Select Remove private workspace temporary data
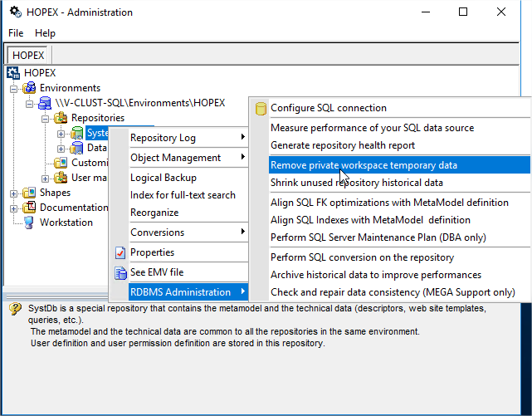The height and width of the screenshot is (416, 532). [364, 165]
